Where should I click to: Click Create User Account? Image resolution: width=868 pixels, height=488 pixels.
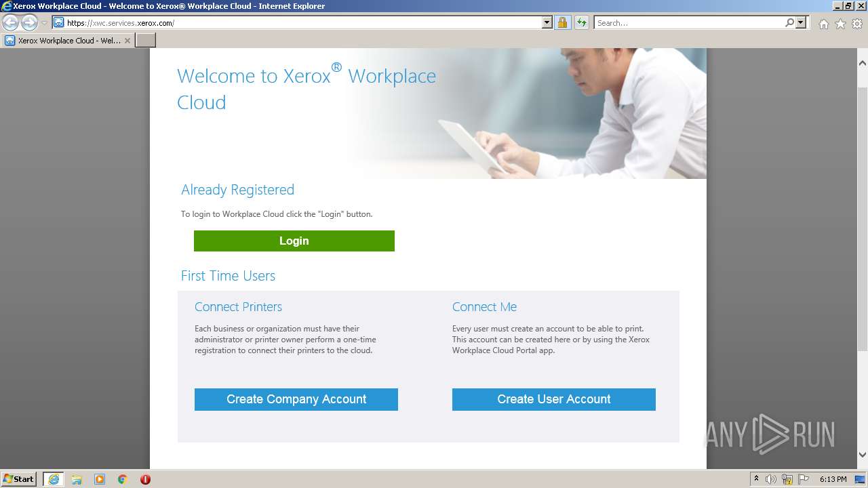pyautogui.click(x=554, y=399)
